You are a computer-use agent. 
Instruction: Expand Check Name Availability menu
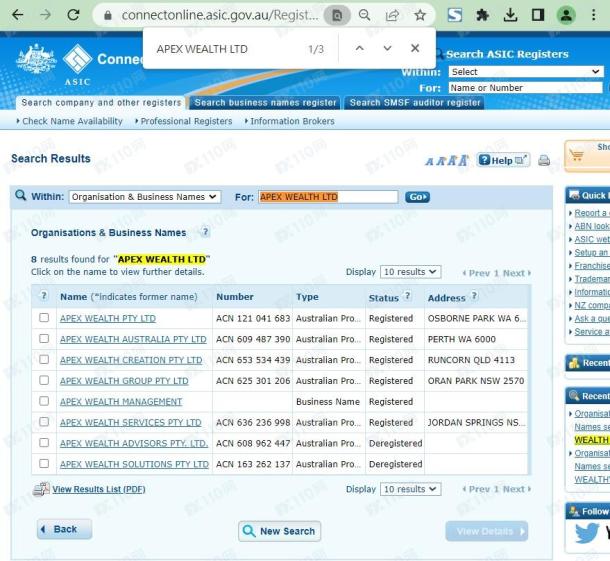70,121
